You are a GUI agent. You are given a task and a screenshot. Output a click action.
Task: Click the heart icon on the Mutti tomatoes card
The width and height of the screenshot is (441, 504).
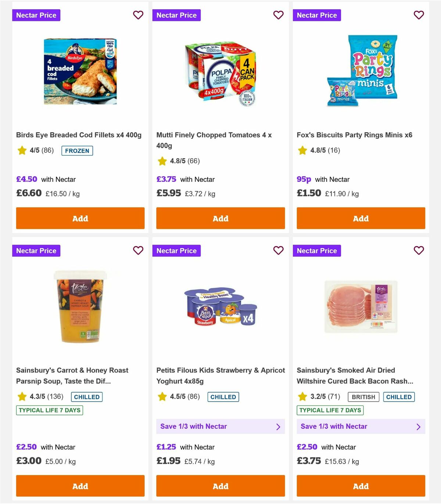(x=278, y=15)
